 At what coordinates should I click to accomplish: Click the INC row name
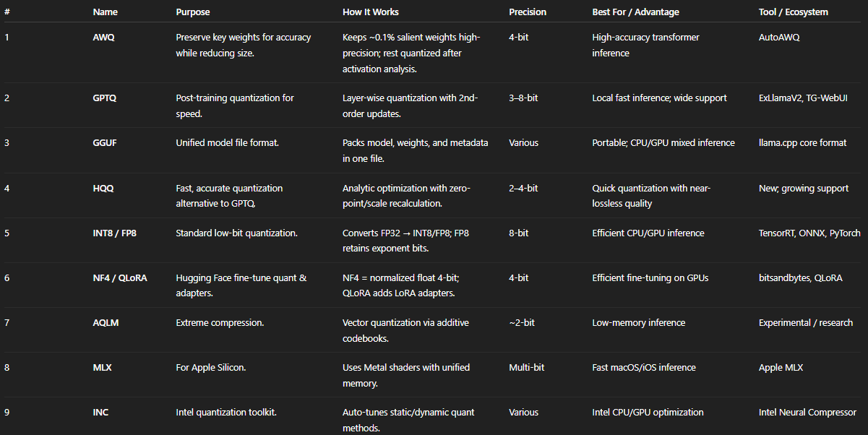[x=101, y=413]
